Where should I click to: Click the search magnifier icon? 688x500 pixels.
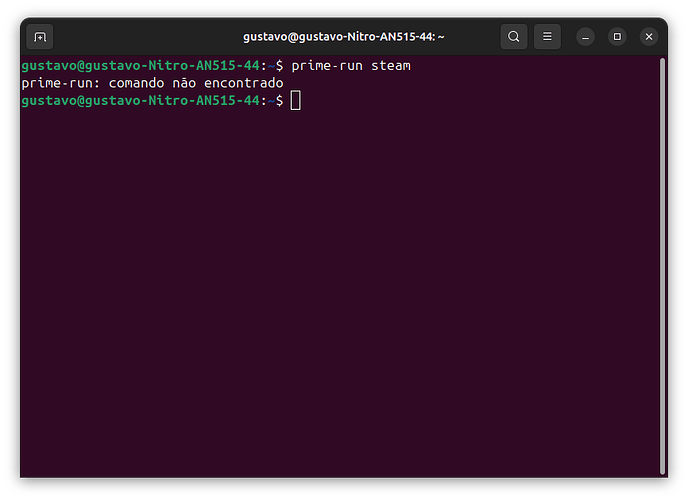click(514, 37)
